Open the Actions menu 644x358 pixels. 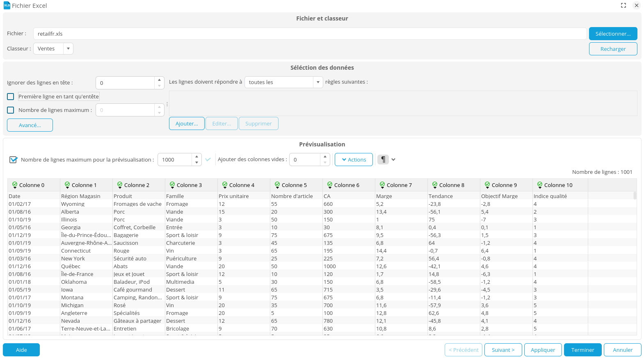coord(354,160)
